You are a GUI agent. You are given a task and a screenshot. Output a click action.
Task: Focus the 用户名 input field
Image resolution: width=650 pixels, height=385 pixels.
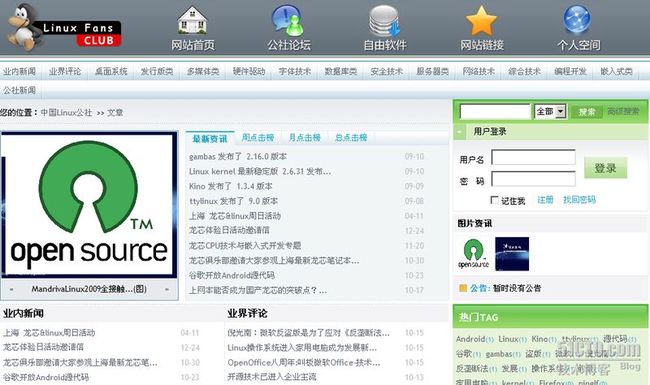click(534, 157)
